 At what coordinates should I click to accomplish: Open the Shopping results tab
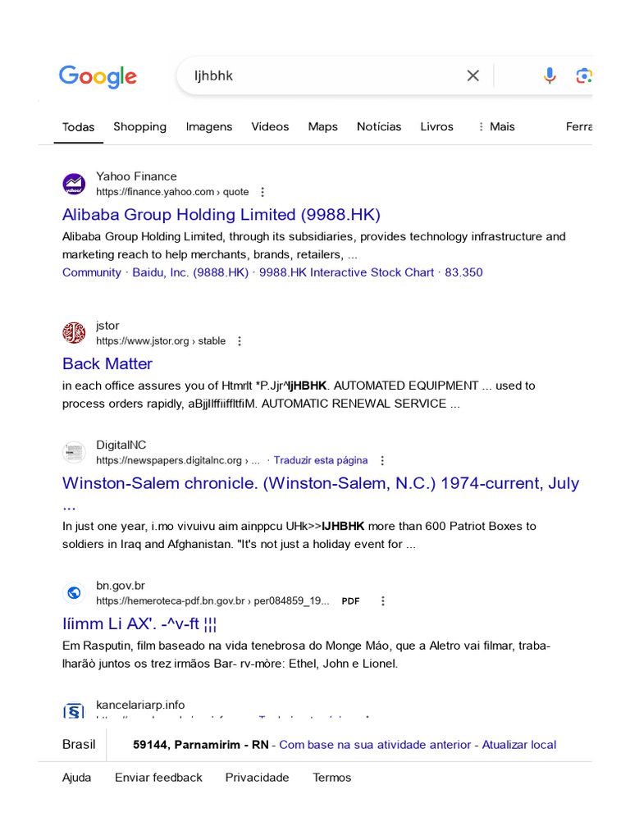tap(140, 126)
